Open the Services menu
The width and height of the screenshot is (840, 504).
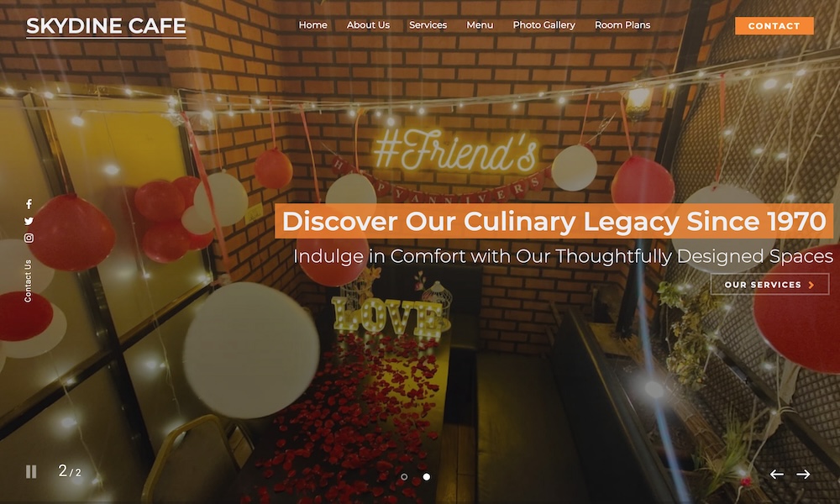coord(428,25)
